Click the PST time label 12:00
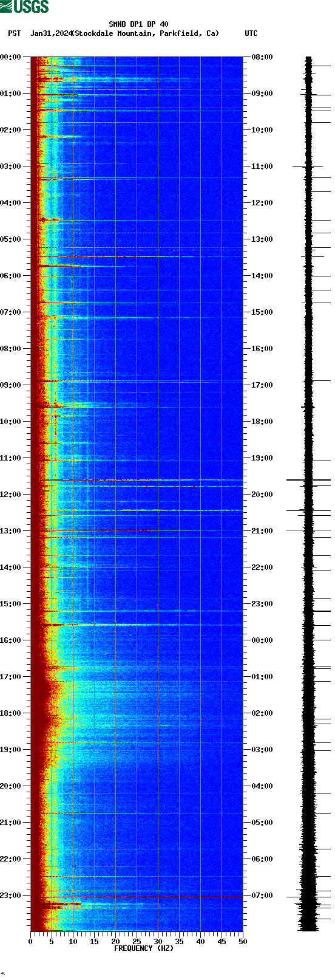Viewport: 335px width, 980px height. [x=11, y=495]
